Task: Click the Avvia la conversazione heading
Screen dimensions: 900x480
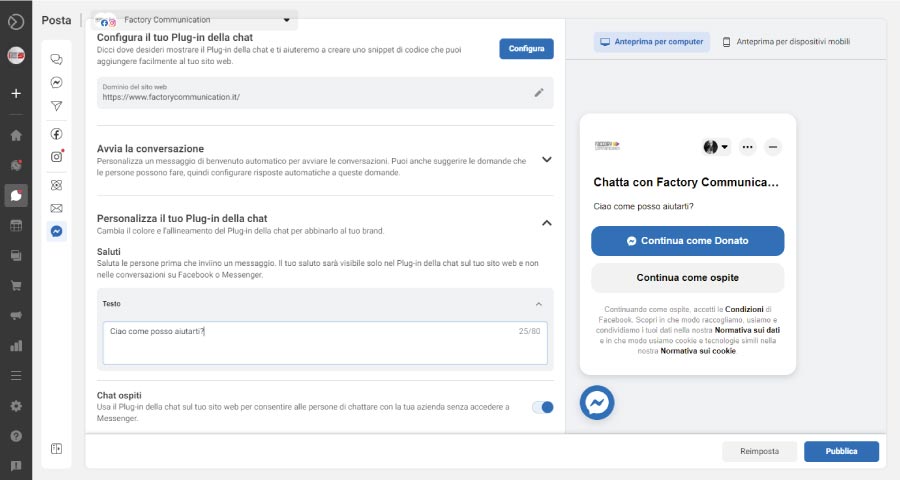Action: 150,149
